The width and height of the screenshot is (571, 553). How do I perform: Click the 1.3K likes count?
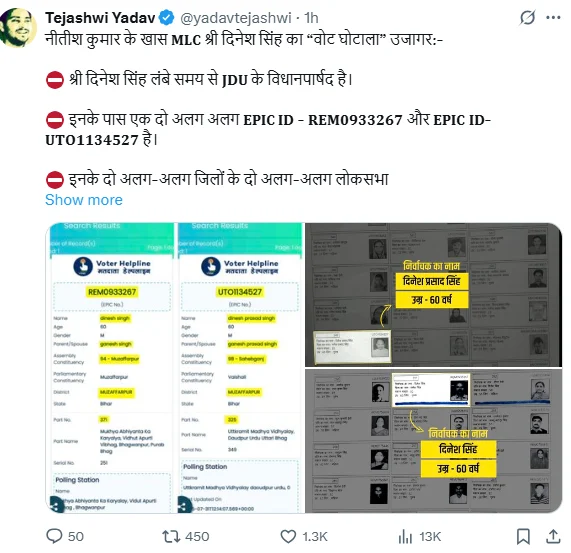315,537
